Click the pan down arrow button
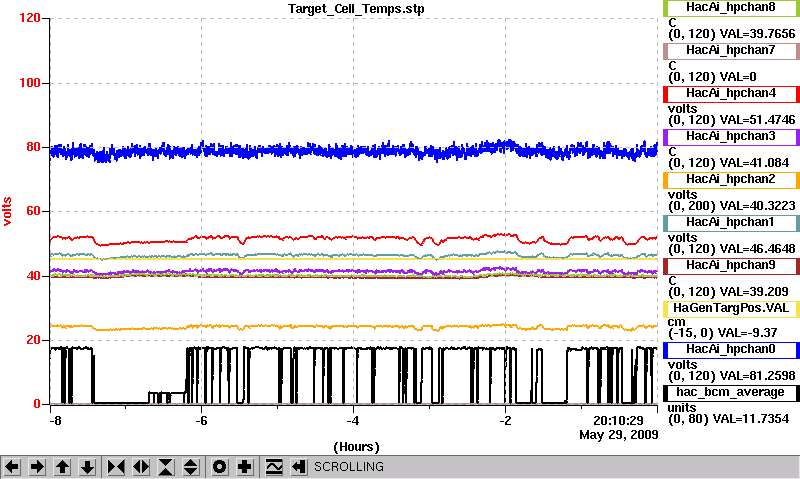This screenshot has width=800, height=479. pos(87,467)
